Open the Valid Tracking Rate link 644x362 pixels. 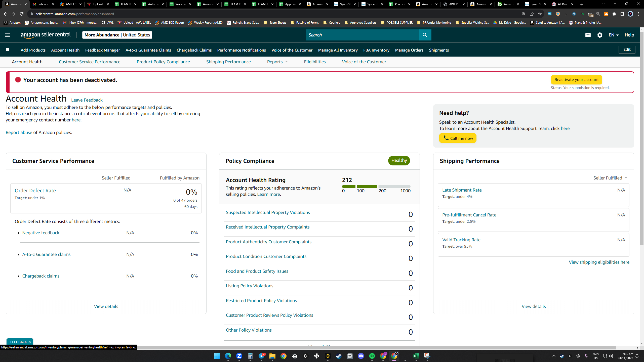point(461,240)
